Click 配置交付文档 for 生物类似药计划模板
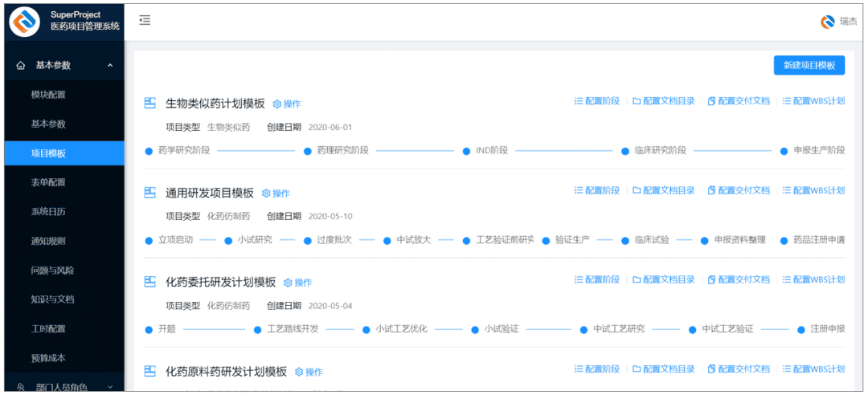Image resolution: width=868 pixels, height=395 pixels. tap(739, 101)
